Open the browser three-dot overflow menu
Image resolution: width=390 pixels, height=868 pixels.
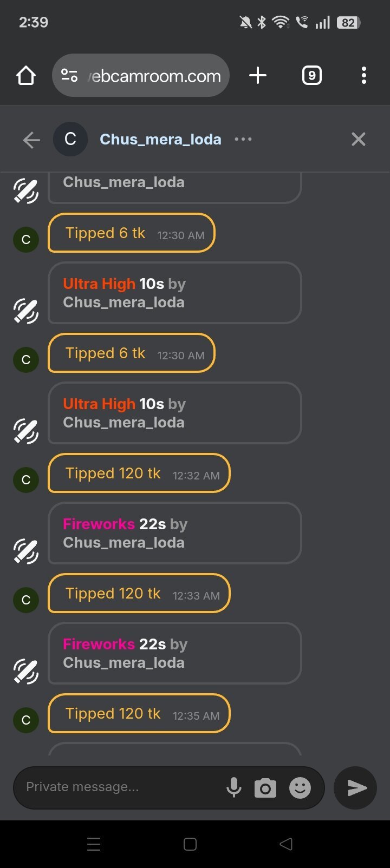point(363,76)
